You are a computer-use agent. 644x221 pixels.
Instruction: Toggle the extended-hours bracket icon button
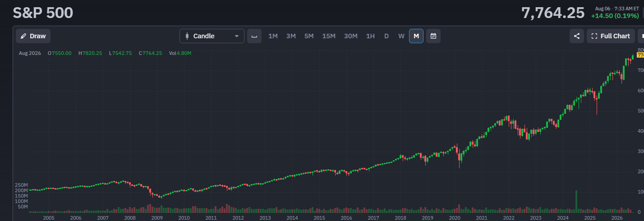[254, 36]
